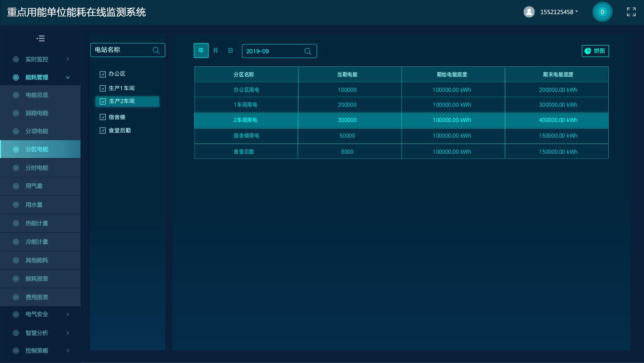644x363 pixels.
Task: Uncheck the 办公区 checkbox
Action: (103, 74)
